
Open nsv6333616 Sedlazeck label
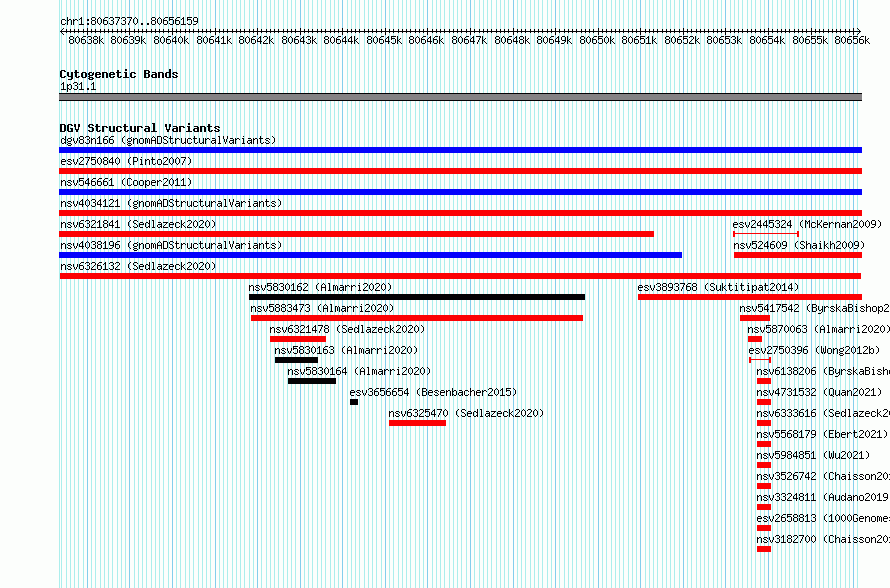[822, 413]
